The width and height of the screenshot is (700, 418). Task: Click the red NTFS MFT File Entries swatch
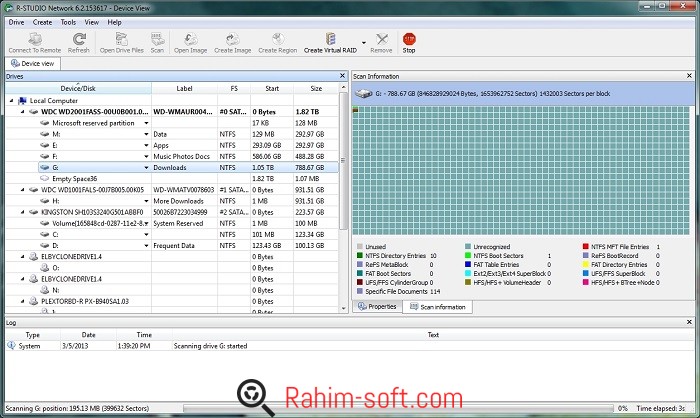tap(585, 246)
